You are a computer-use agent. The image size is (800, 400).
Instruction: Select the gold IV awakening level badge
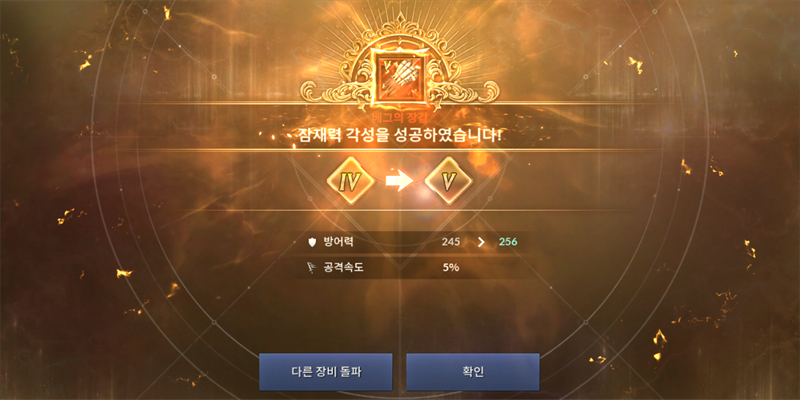[x=351, y=181]
